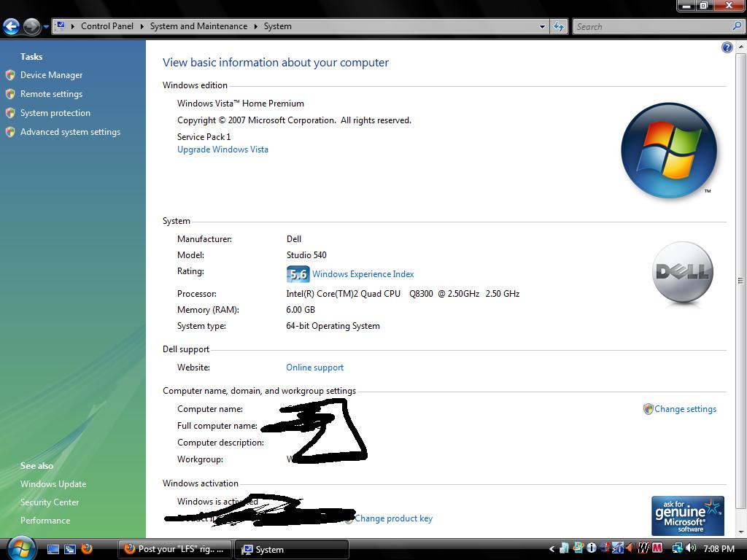Click the taskbar clock showing 7:08 PM
The image size is (747, 560).
[719, 548]
